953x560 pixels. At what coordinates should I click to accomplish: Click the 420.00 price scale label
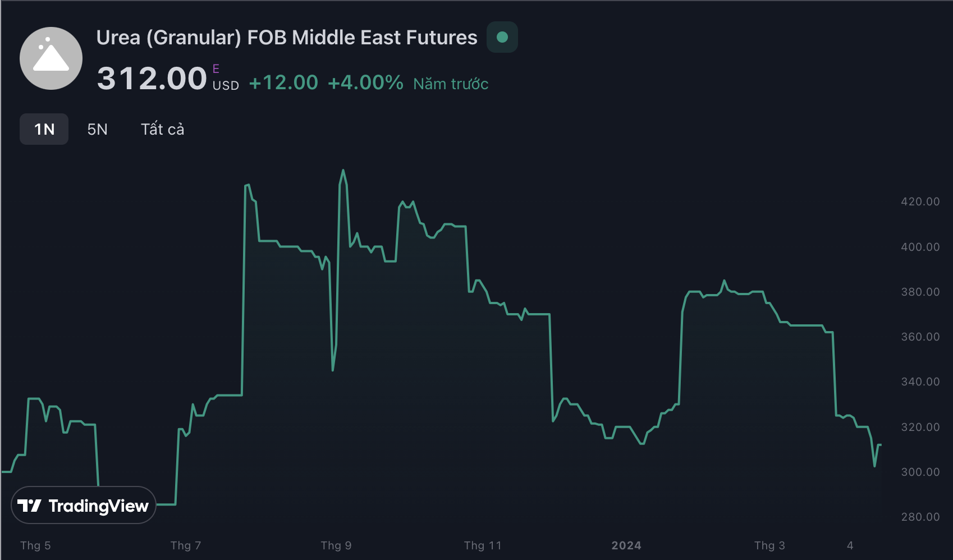tap(920, 201)
